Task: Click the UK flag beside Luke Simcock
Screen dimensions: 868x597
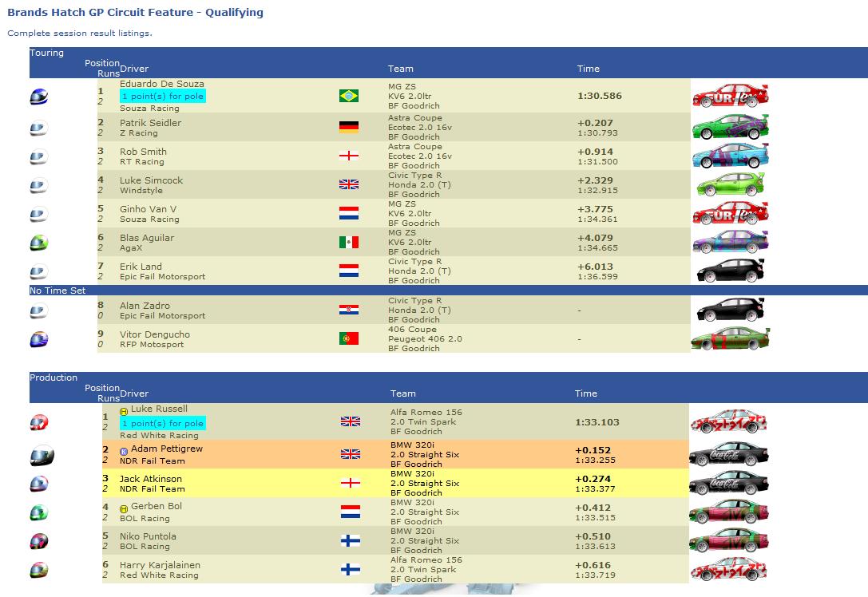Action: [x=349, y=184]
